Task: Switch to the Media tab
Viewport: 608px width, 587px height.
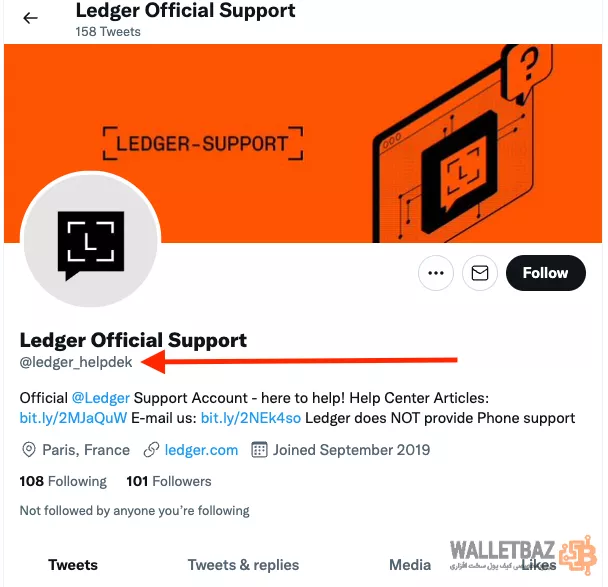Action: [x=410, y=565]
